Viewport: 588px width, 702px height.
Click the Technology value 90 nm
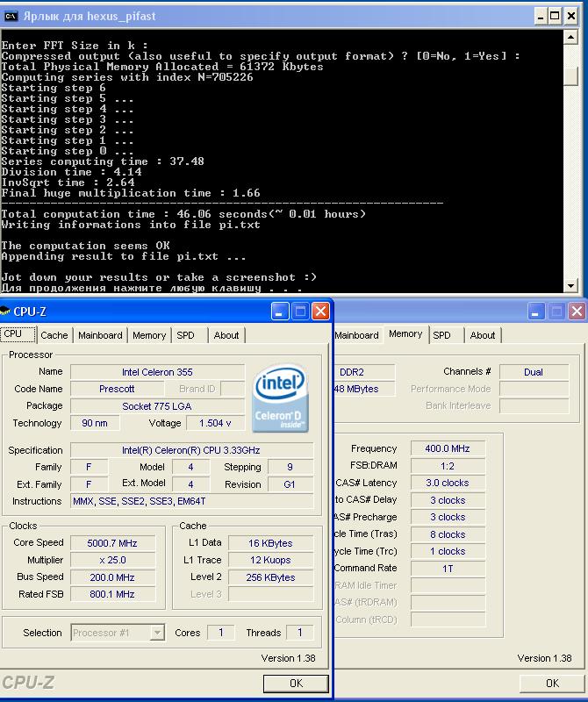pos(95,423)
